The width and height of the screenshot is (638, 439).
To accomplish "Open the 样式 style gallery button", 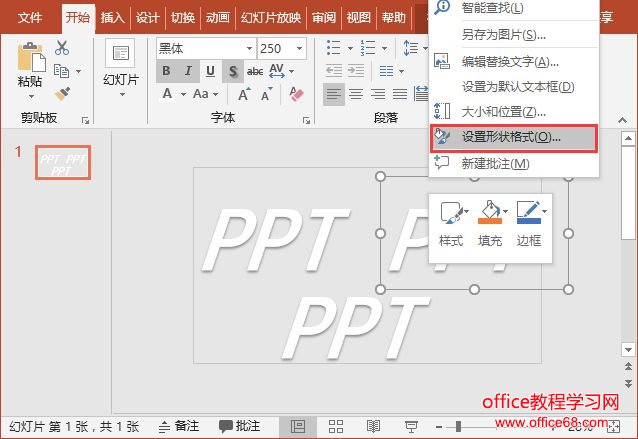I will coord(452,224).
